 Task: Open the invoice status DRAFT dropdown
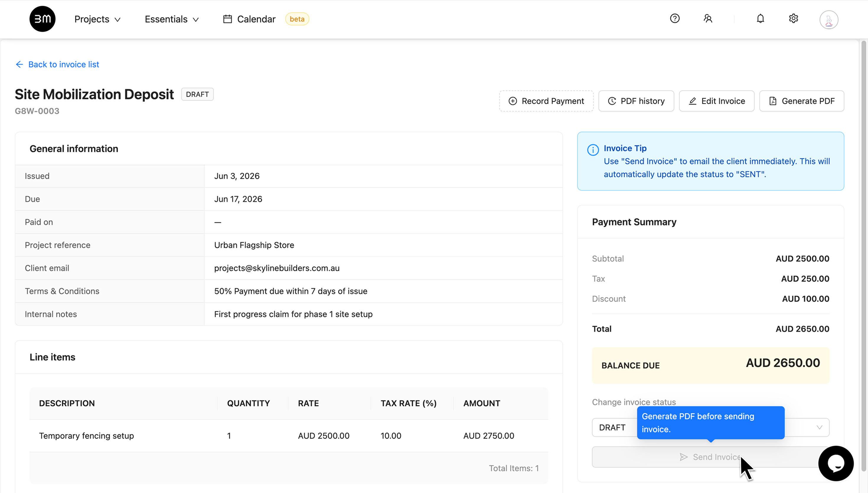[710, 427]
